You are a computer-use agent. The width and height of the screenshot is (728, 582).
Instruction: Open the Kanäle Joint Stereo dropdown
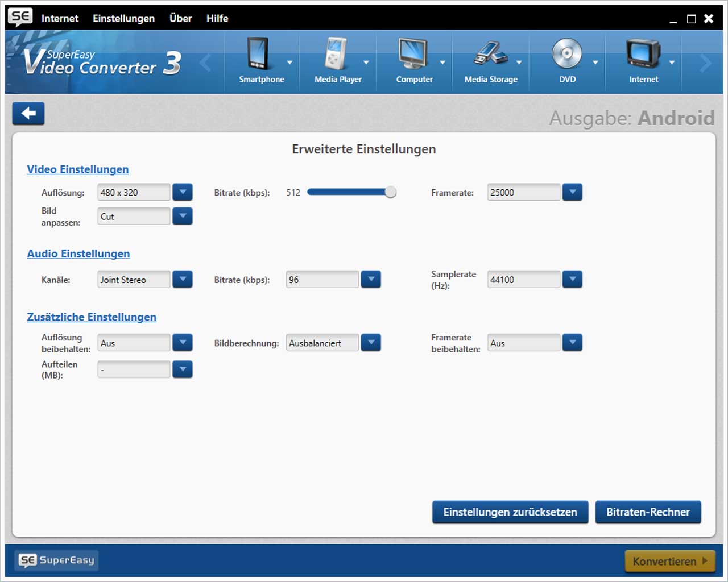pyautogui.click(x=183, y=280)
